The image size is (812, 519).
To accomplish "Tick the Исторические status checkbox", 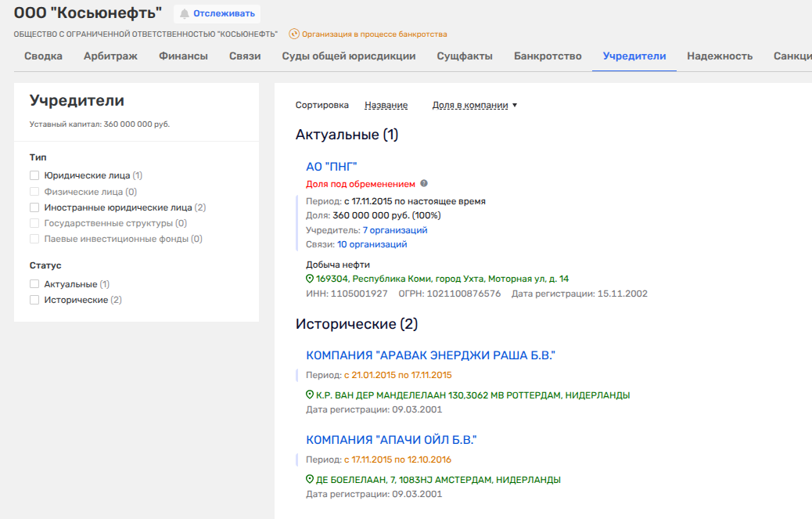I will (x=34, y=300).
